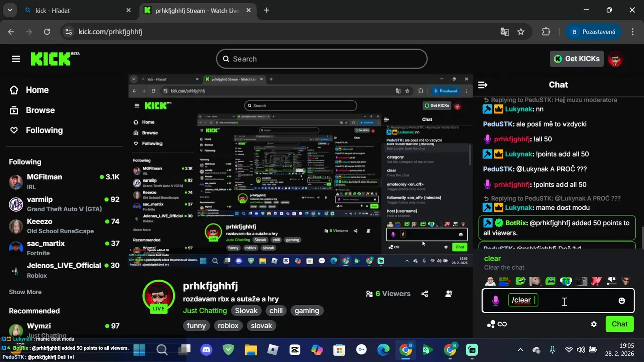
Task: View site information icon
Action: (69, 32)
